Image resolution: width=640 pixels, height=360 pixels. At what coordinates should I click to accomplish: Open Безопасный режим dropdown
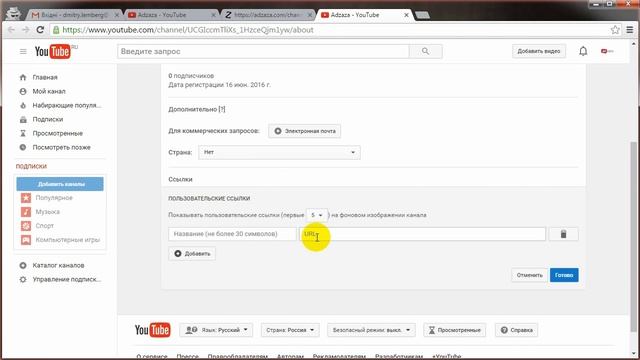click(x=371, y=330)
